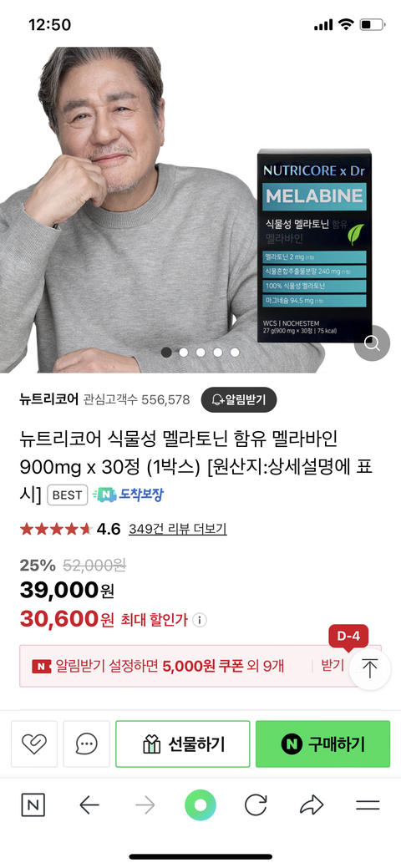401x868 pixels.
Task: Tap the info icon beside 최대 할인가
Action: (200, 620)
